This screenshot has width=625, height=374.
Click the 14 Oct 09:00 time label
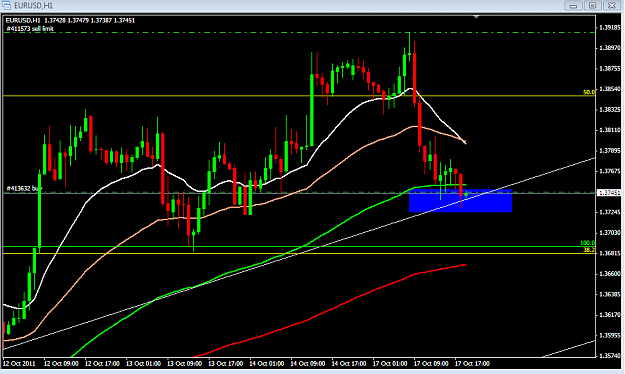click(308, 364)
